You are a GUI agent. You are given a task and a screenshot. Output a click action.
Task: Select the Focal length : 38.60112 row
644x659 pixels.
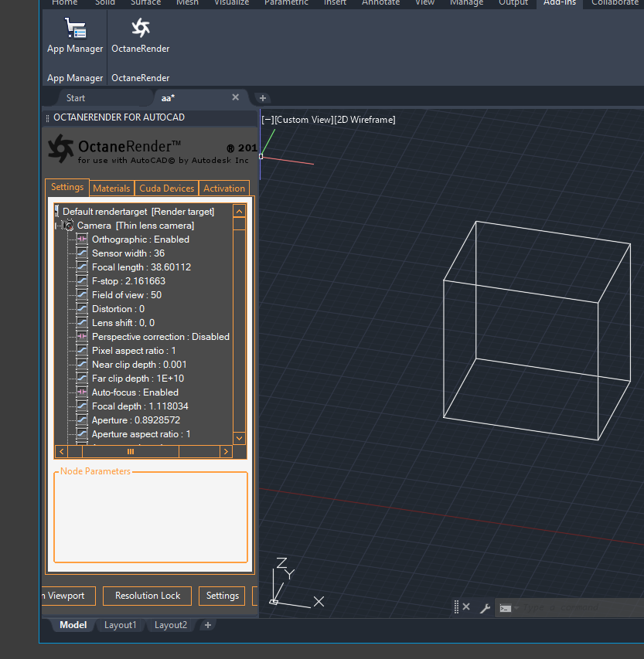[x=141, y=267]
